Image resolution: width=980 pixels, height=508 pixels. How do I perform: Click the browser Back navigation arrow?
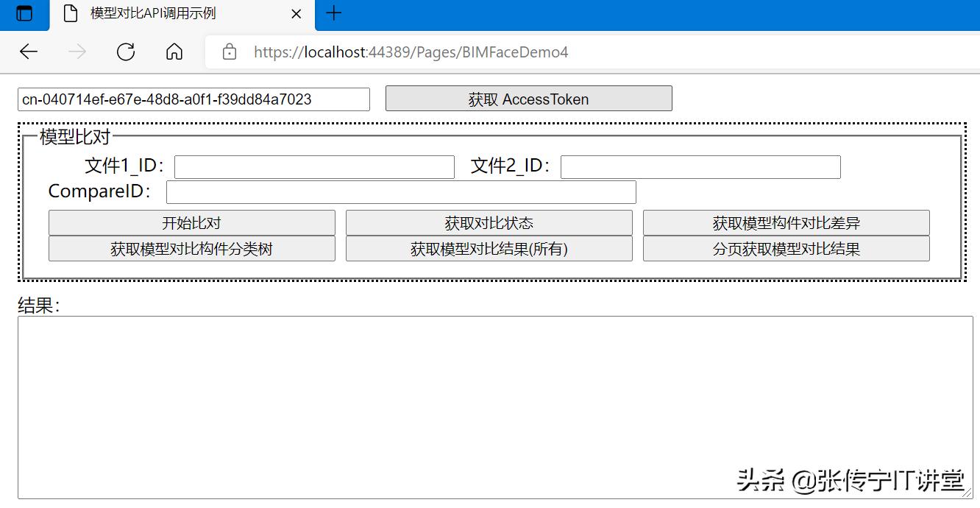pyautogui.click(x=28, y=52)
